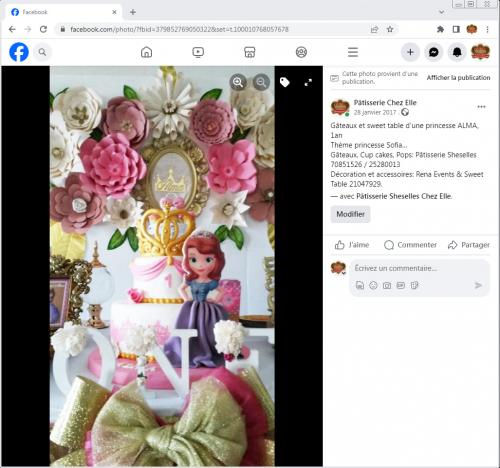Open the Chrome three-dot menu

point(487,29)
